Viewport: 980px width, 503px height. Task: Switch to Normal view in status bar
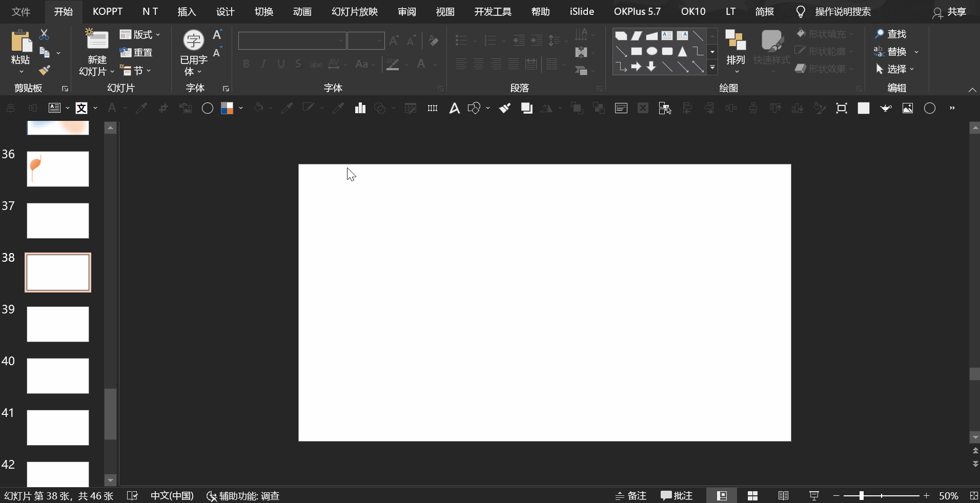point(722,495)
